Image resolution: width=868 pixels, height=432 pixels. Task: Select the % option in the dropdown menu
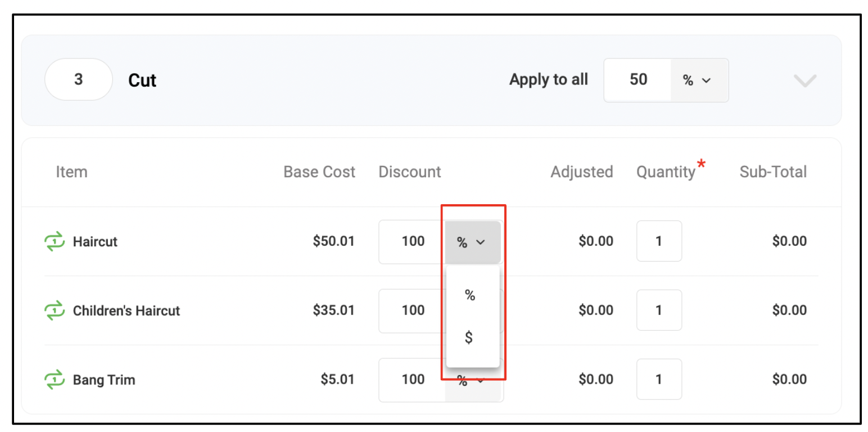pos(470,295)
